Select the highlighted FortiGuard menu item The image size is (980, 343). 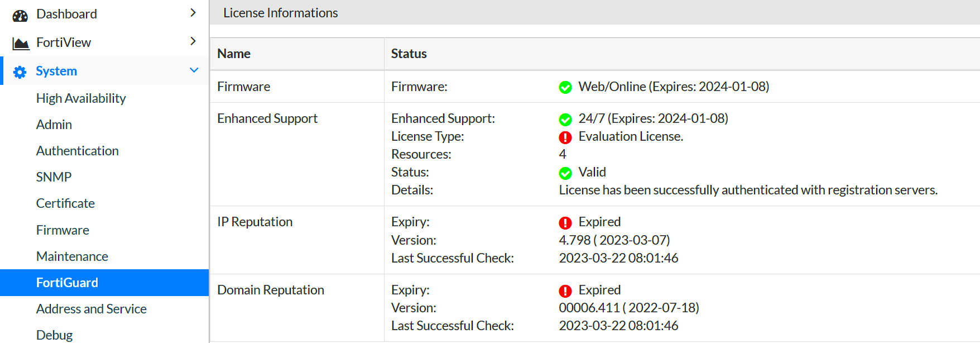pyautogui.click(x=67, y=283)
